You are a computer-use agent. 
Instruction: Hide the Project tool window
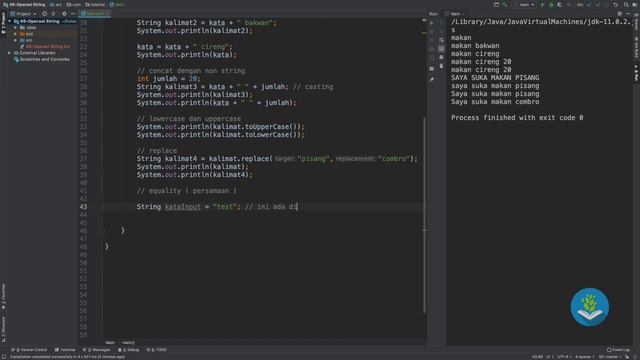click(x=73, y=13)
